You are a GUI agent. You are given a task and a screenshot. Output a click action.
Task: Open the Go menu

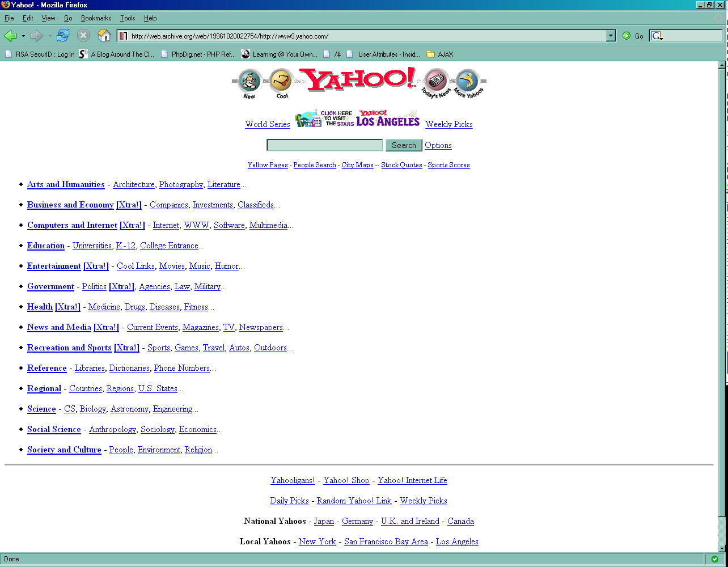68,18
